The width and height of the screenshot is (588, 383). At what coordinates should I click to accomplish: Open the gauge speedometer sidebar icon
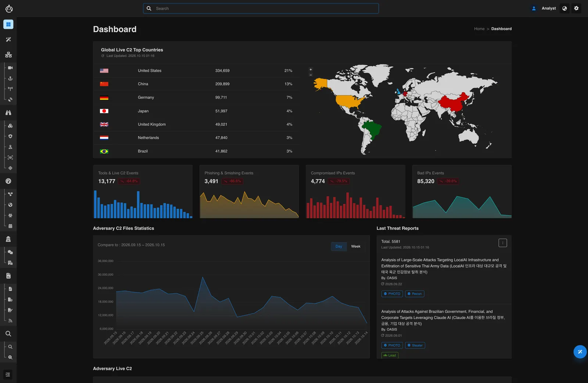pyautogui.click(x=8, y=181)
